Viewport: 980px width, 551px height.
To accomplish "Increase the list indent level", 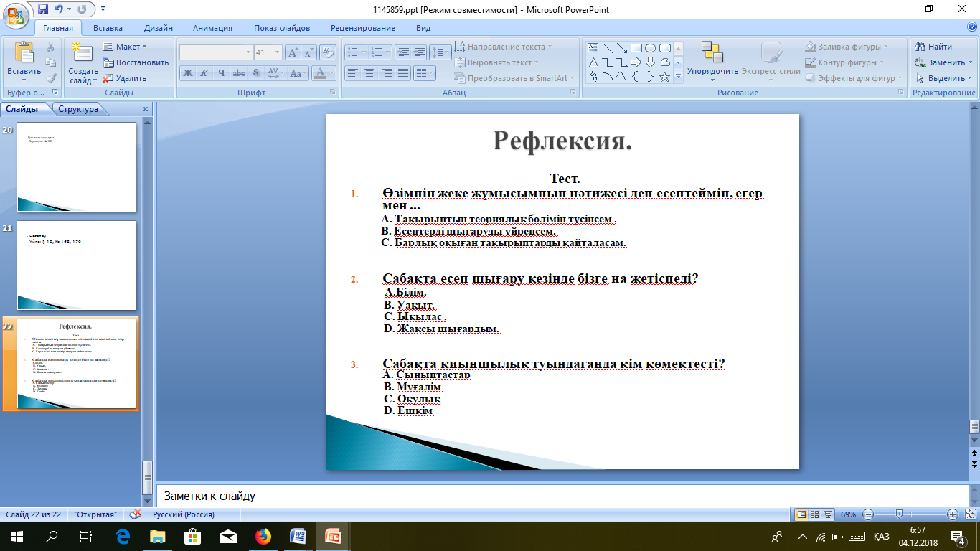I will [420, 52].
